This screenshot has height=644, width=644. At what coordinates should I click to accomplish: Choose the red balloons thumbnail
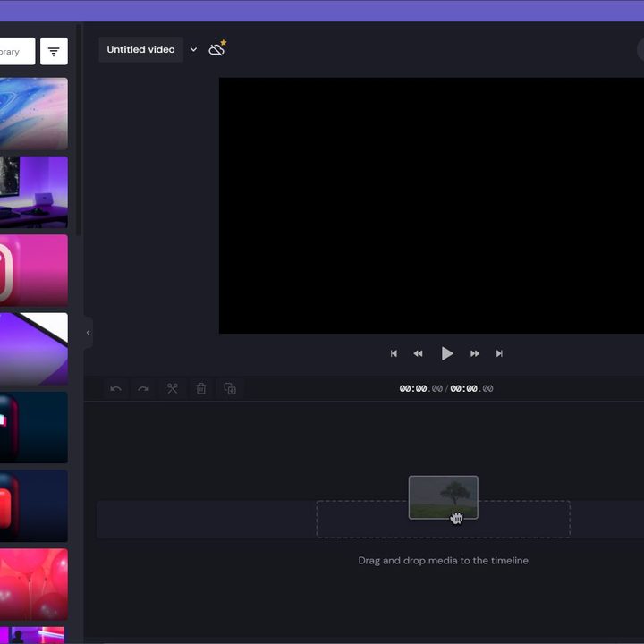[33, 583]
